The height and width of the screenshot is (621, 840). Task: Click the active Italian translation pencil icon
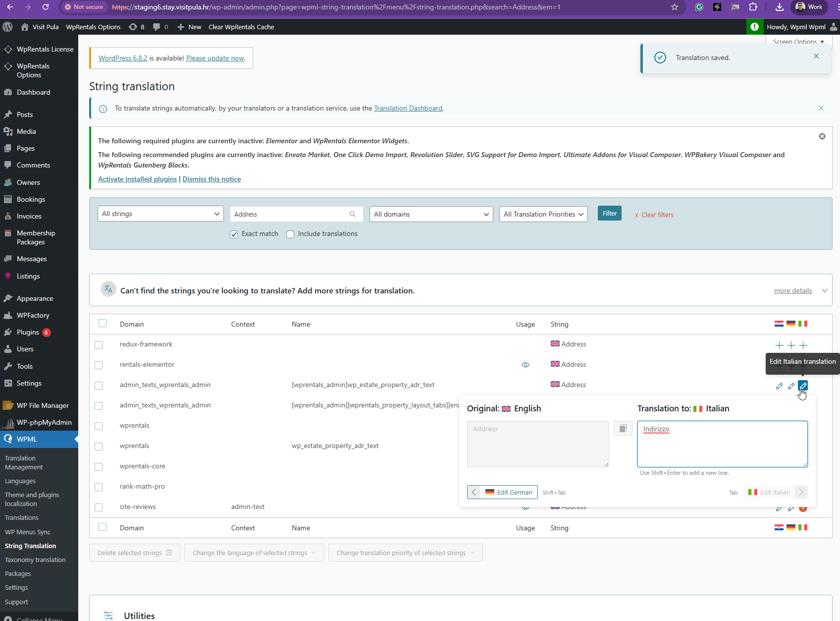(803, 386)
